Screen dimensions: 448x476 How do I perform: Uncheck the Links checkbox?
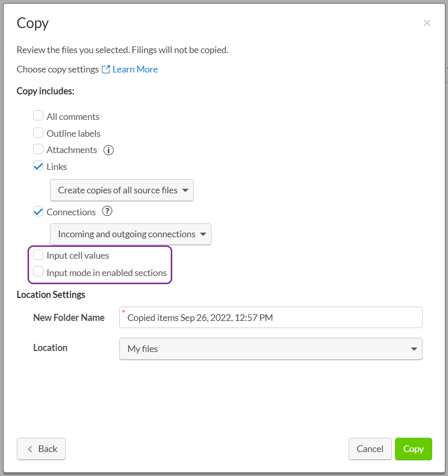pos(38,166)
